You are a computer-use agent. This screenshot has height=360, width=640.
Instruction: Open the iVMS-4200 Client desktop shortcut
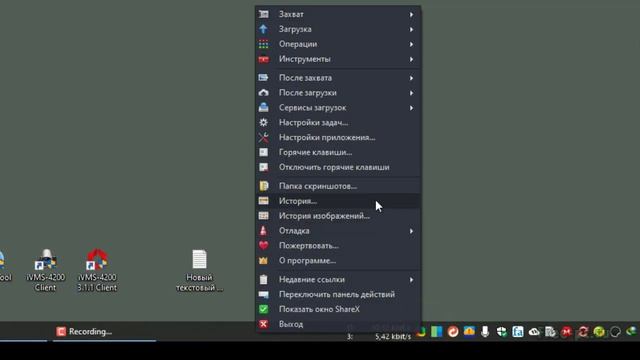[45, 270]
